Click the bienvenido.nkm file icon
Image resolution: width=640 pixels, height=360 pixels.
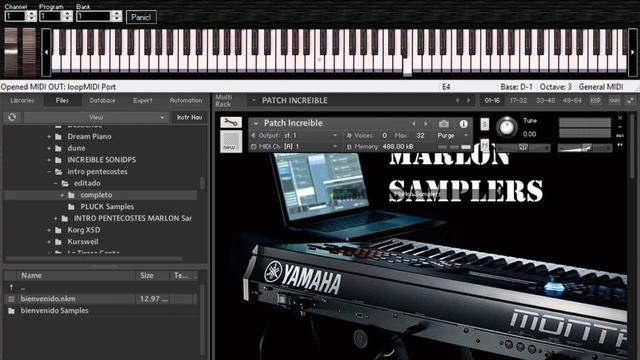[x=11, y=299]
